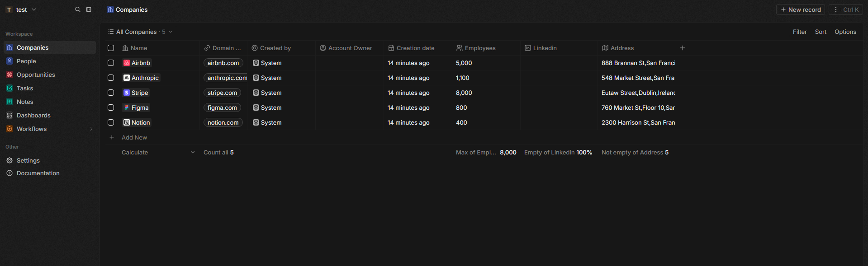Open the anthropic.com domain link
Image resolution: width=868 pixels, height=266 pixels.
226,78
